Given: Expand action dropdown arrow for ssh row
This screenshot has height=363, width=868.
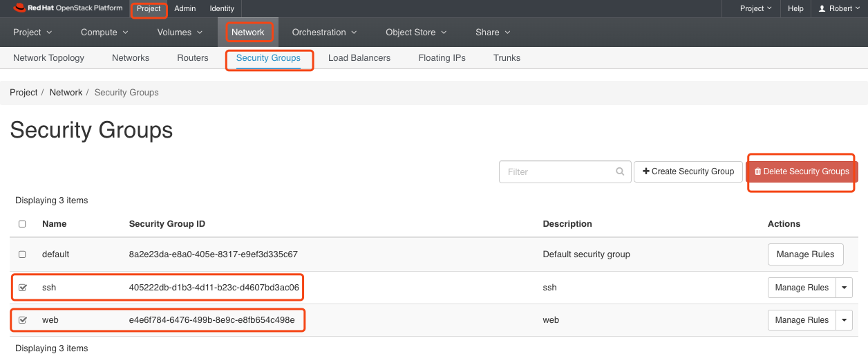Looking at the screenshot, I should click(x=844, y=288).
